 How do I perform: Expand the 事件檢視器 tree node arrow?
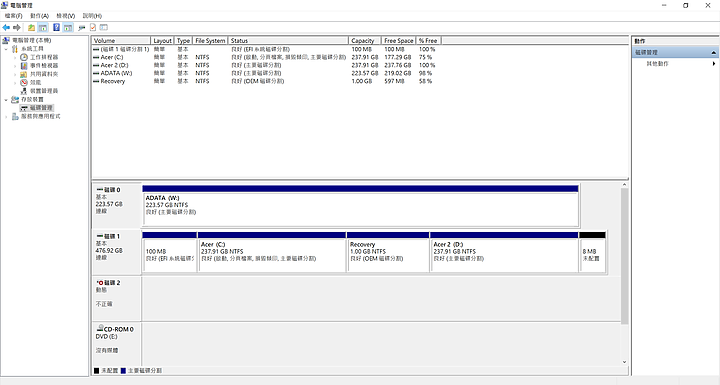[15, 66]
